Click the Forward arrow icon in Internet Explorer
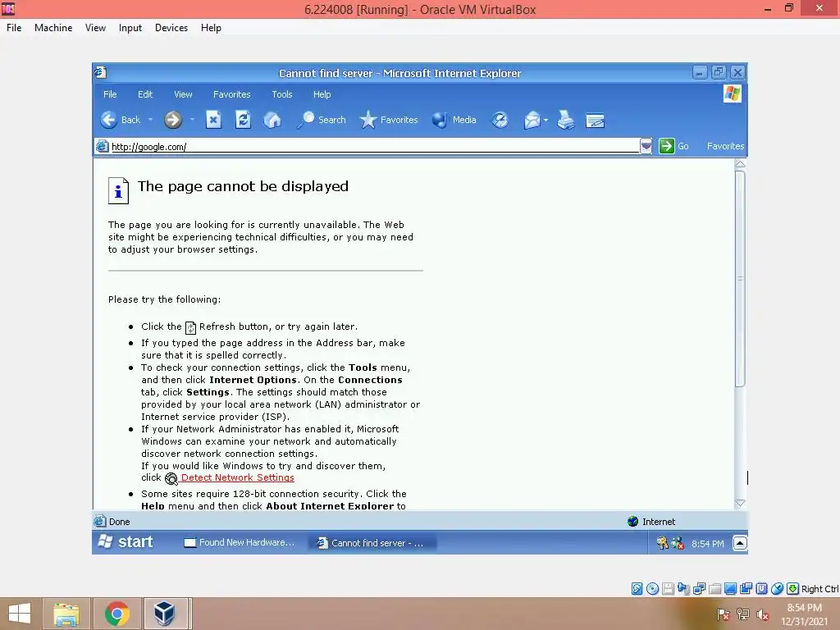840x630 pixels. pyautogui.click(x=173, y=120)
